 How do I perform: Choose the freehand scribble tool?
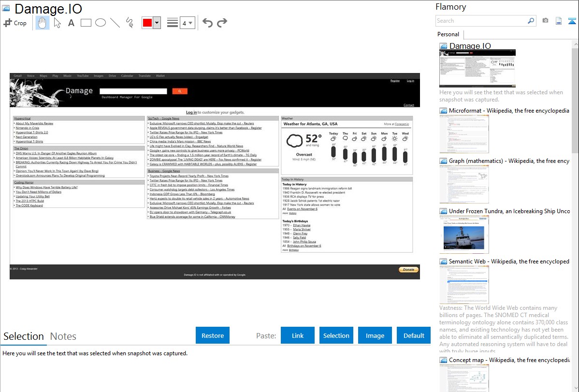[130, 23]
